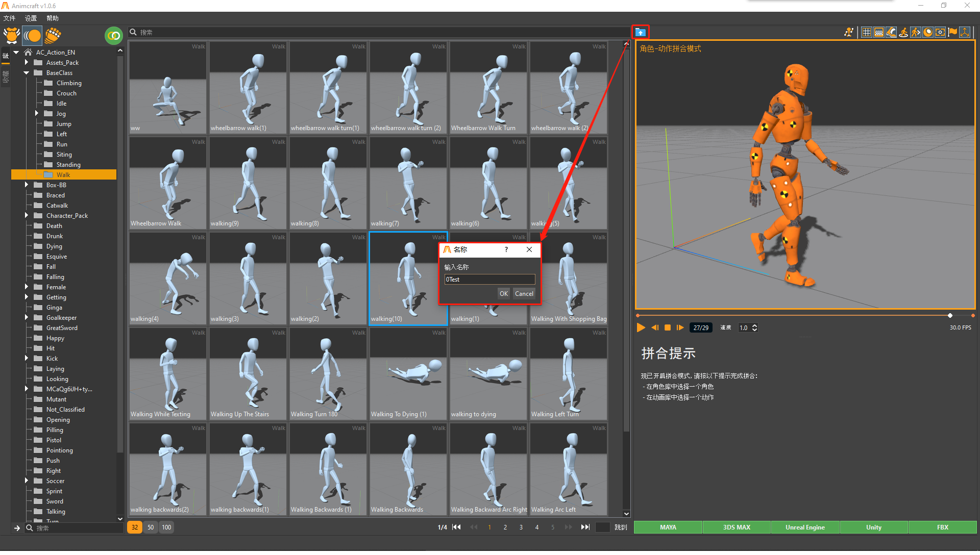Click the green linked rings splice mode icon

click(x=113, y=35)
